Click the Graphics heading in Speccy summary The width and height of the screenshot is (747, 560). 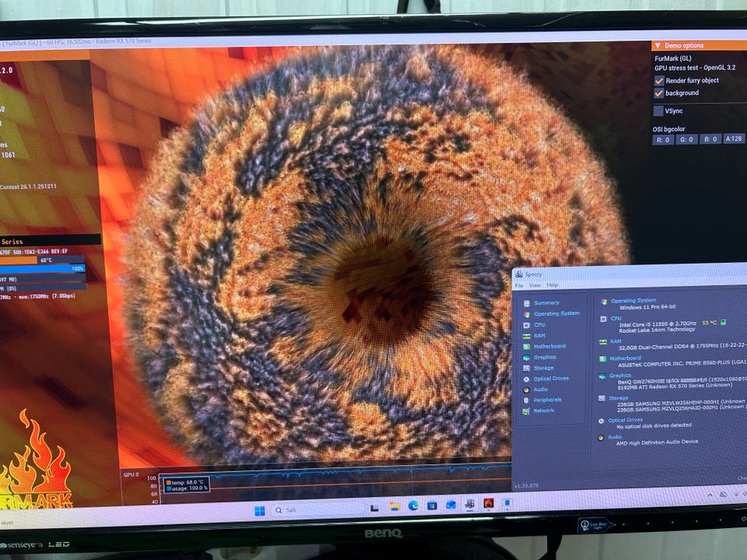tap(620, 375)
